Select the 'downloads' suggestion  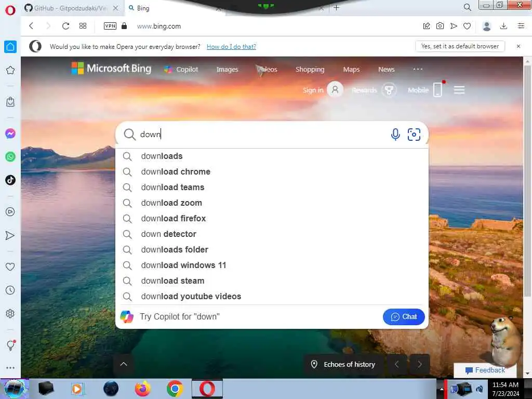(272, 156)
